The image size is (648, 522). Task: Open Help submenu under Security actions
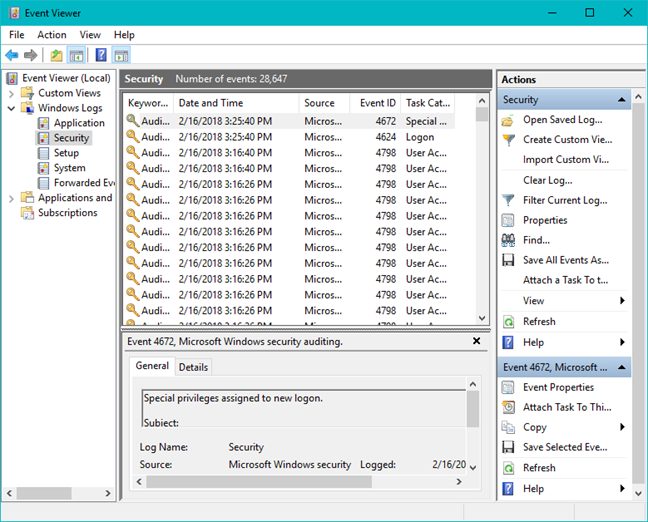[622, 342]
